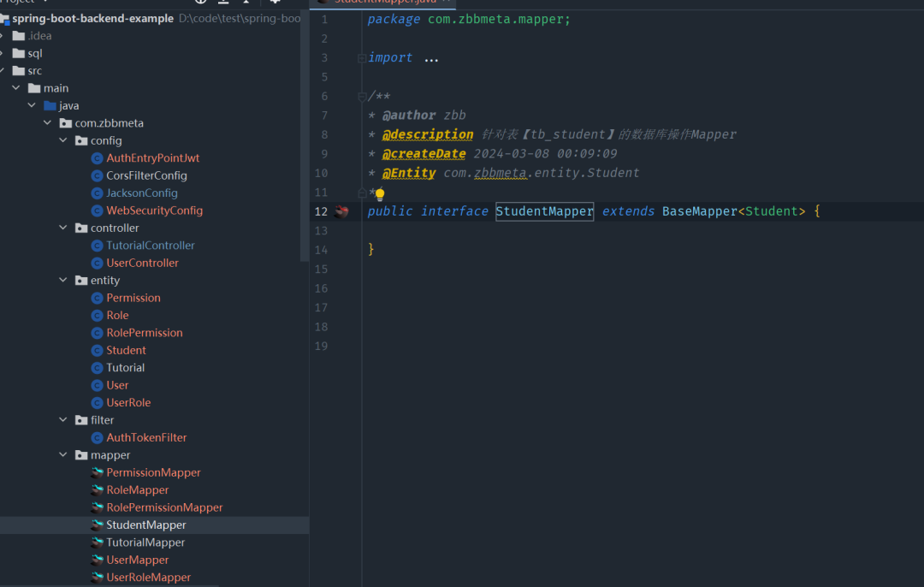This screenshot has height=587, width=924.
Task: Click the closing brace on line 14
Action: (370, 250)
